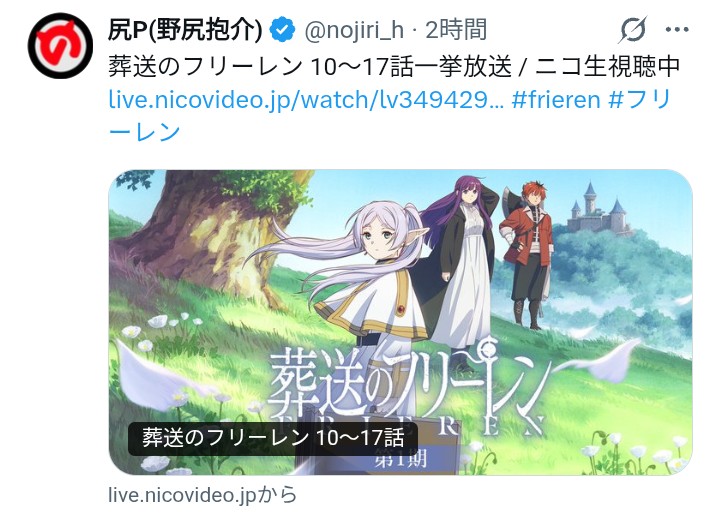Open the live.nicovideo.jp/watch link
This screenshot has height=517, width=720.
point(306,100)
